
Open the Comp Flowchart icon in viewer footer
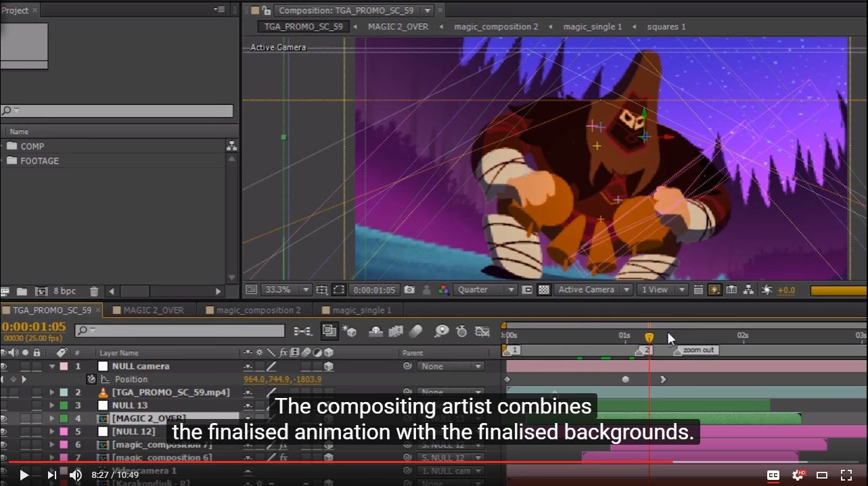point(749,290)
